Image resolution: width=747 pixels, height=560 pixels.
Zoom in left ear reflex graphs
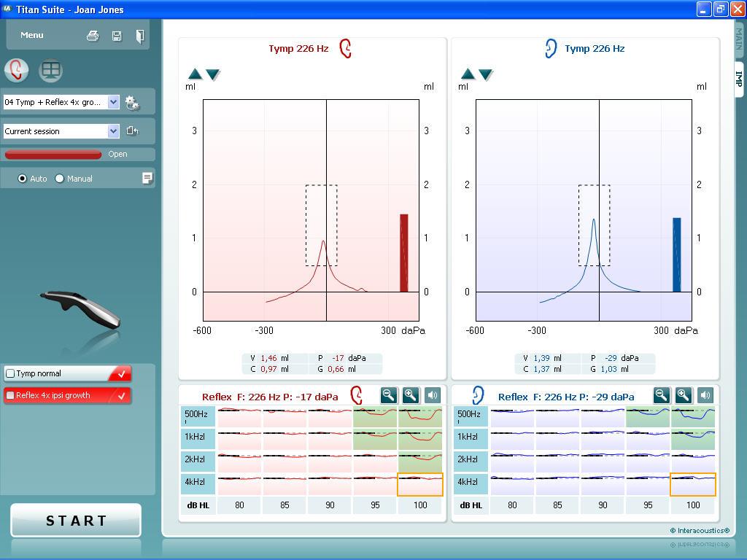tap(684, 395)
